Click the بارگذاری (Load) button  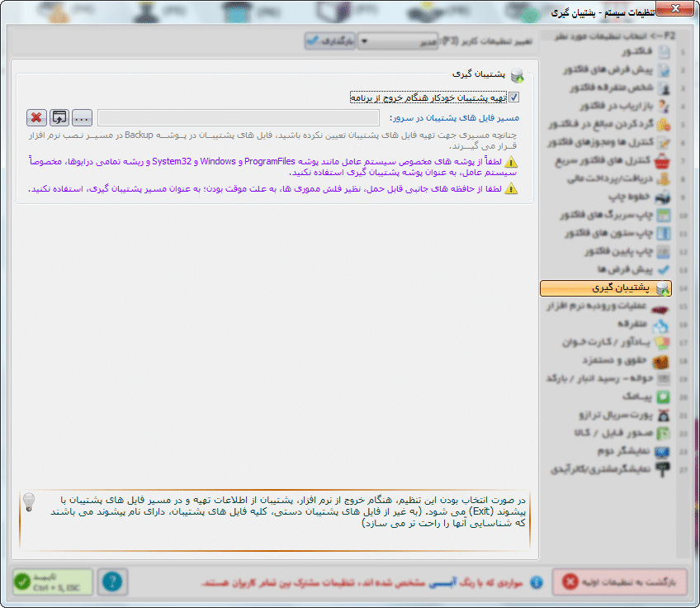[330, 41]
